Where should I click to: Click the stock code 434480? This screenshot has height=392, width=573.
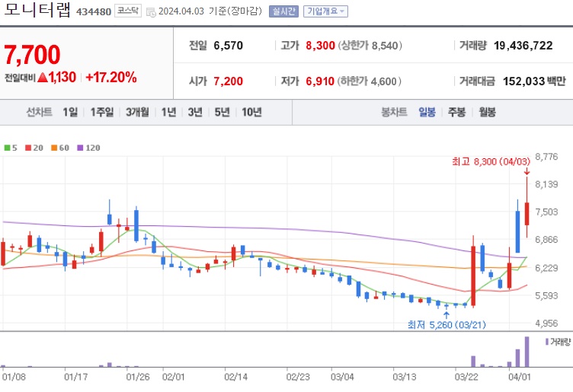point(94,11)
